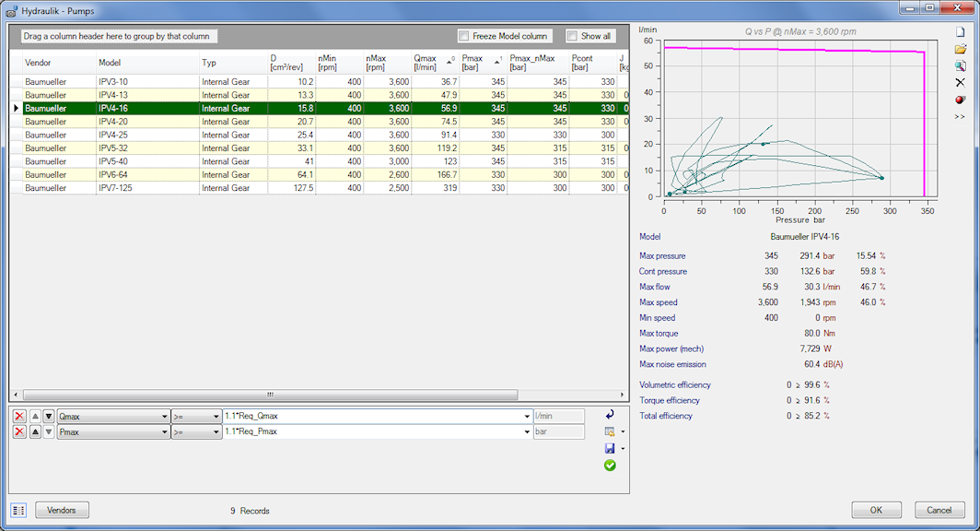Tick the Show all checkbox

572,37
